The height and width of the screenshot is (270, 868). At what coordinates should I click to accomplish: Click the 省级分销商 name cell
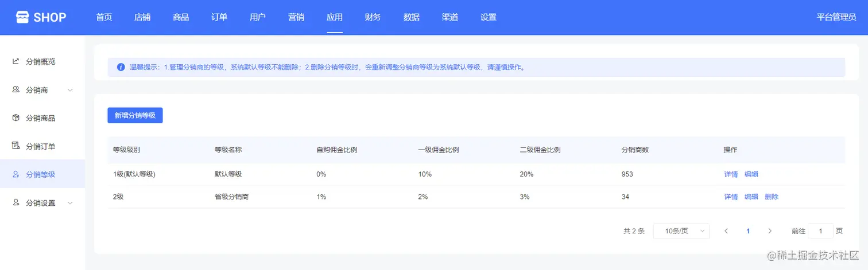tap(232, 197)
